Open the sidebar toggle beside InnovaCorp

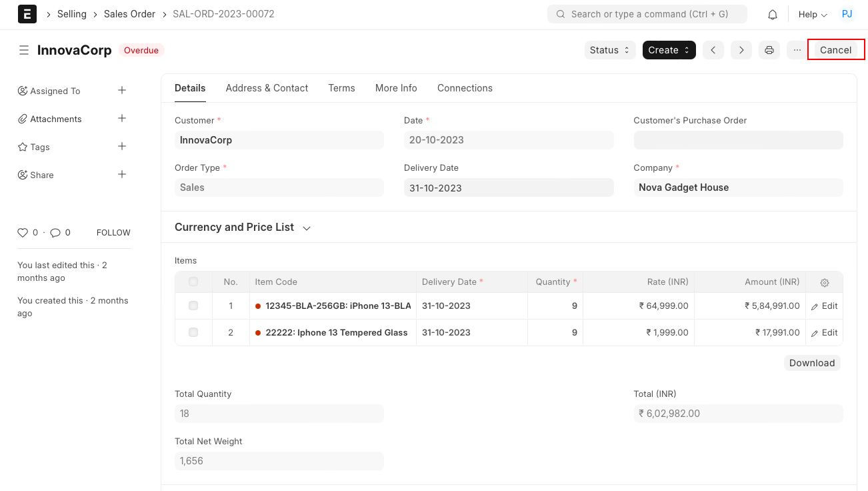(x=24, y=49)
